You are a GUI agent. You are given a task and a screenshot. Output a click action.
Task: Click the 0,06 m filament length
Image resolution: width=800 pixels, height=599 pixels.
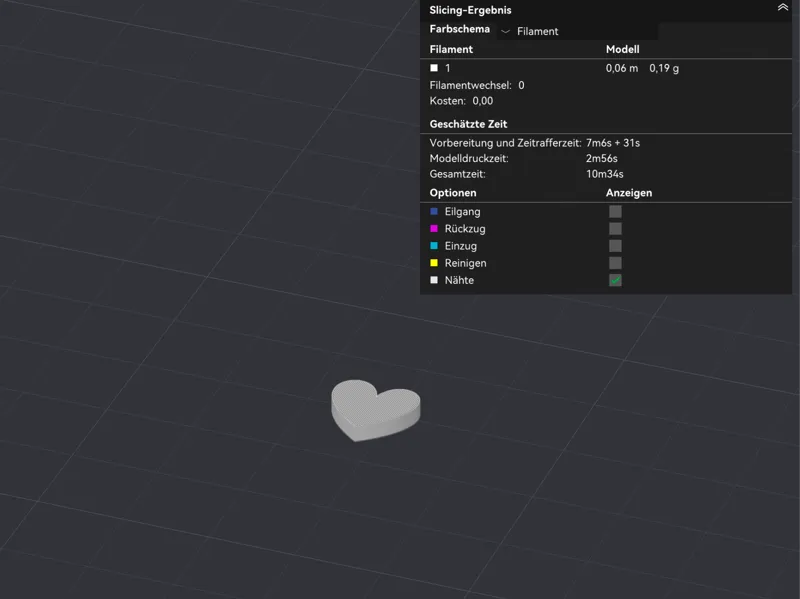[x=621, y=68]
